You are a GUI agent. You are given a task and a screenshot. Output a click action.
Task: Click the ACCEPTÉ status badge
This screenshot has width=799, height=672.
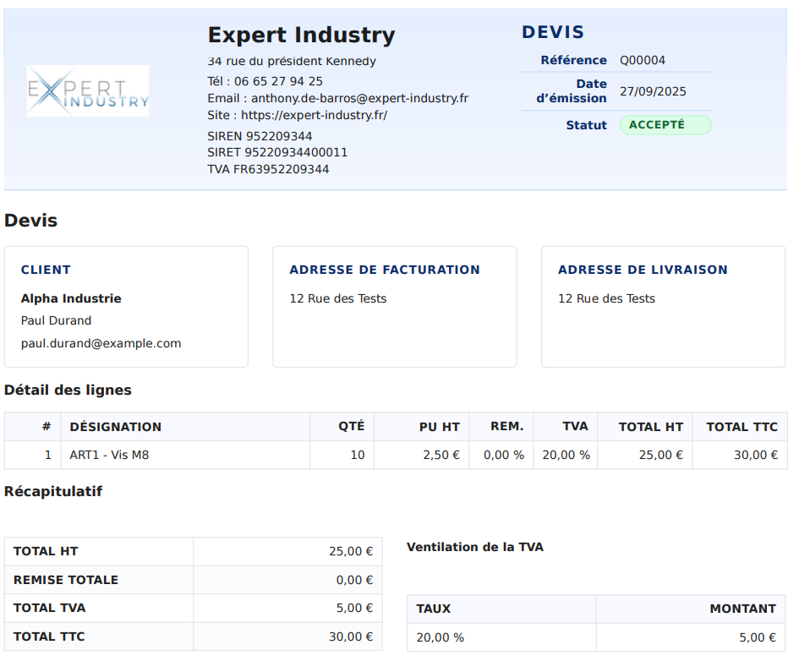pyautogui.click(x=665, y=125)
